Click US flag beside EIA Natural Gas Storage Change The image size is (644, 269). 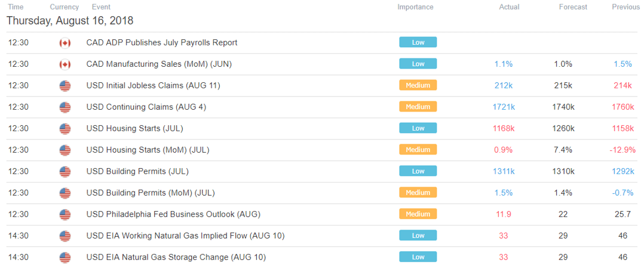click(65, 258)
